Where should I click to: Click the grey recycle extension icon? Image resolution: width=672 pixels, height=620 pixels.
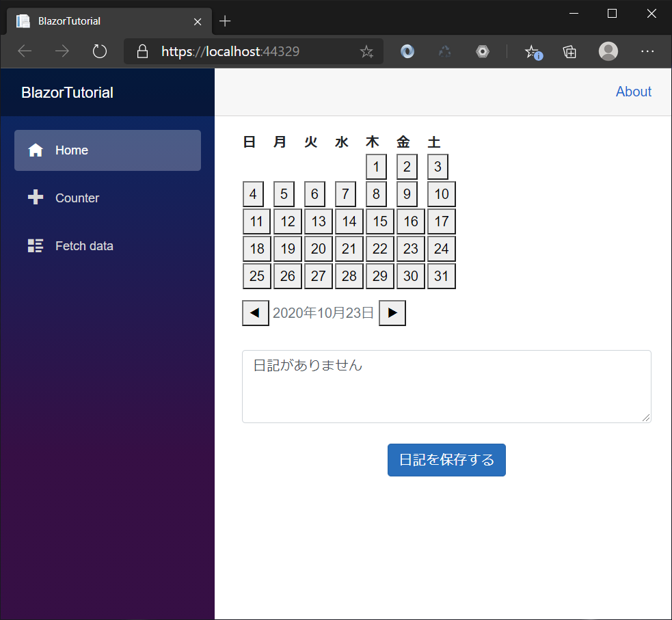coord(445,52)
